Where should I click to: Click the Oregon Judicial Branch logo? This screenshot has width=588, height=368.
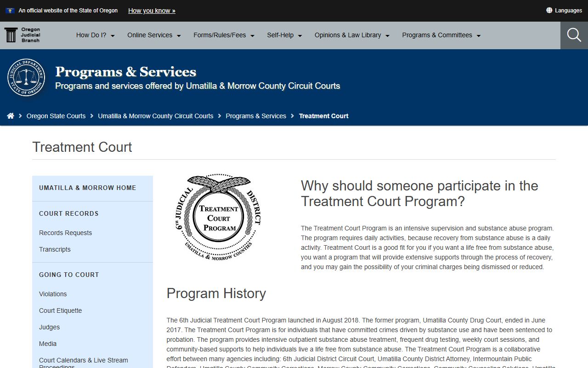(22, 35)
